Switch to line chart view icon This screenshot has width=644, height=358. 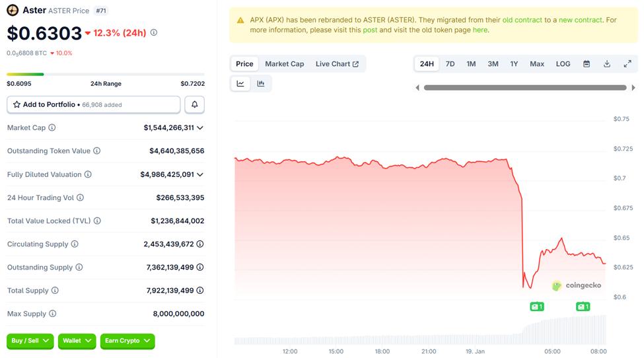(x=240, y=83)
